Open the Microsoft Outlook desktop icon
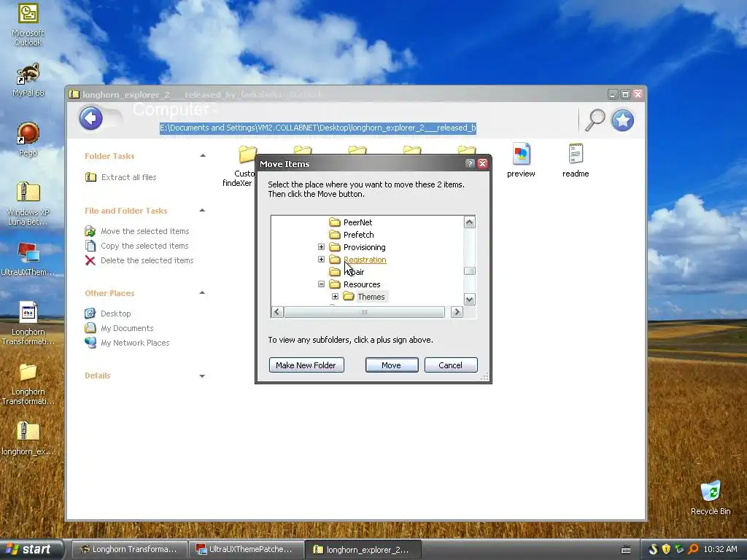Image resolution: width=747 pixels, height=560 pixels. tap(28, 25)
